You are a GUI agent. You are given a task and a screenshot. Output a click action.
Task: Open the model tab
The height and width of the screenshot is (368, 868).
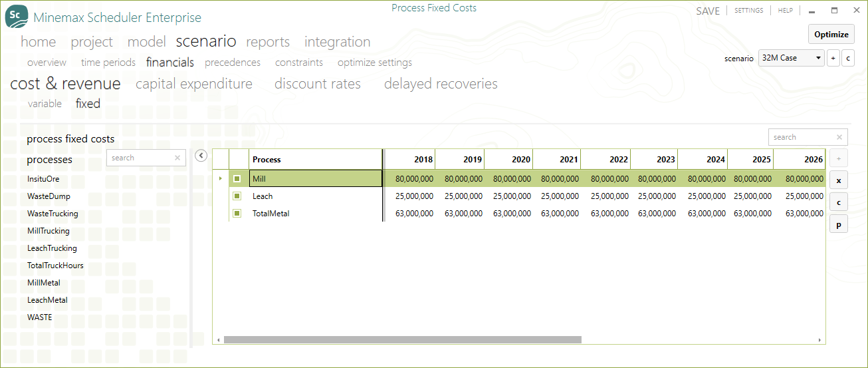coord(147,41)
